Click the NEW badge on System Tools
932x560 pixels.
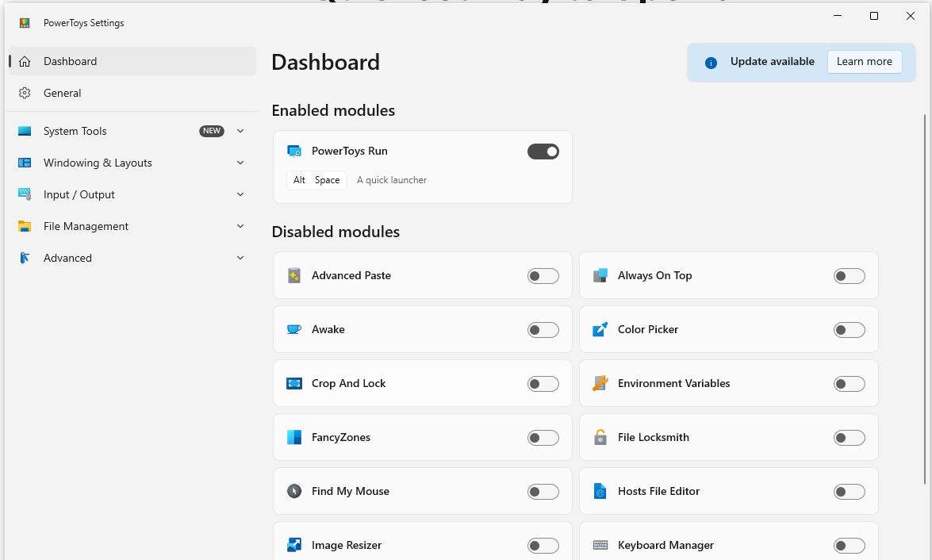click(212, 131)
